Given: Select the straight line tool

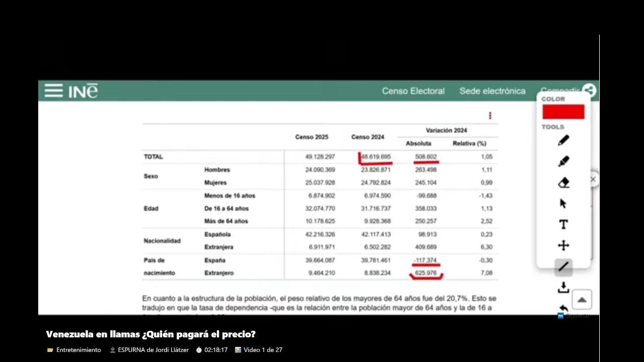Looking at the screenshot, I should (563, 267).
